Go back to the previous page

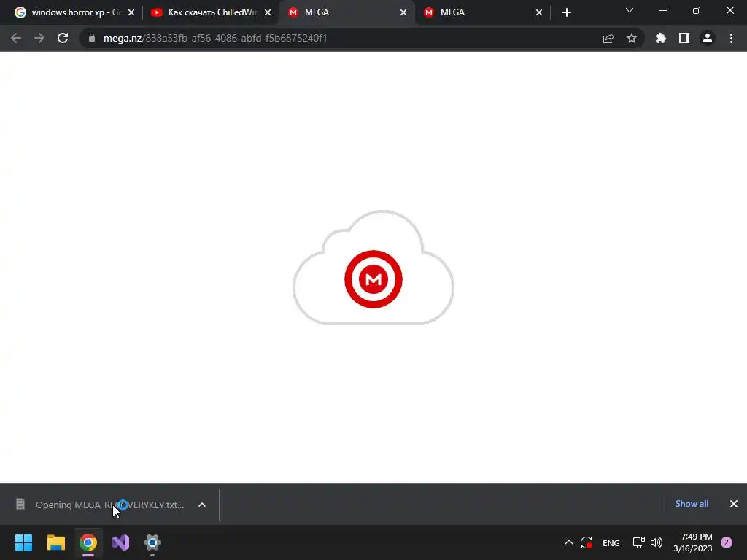tap(16, 38)
